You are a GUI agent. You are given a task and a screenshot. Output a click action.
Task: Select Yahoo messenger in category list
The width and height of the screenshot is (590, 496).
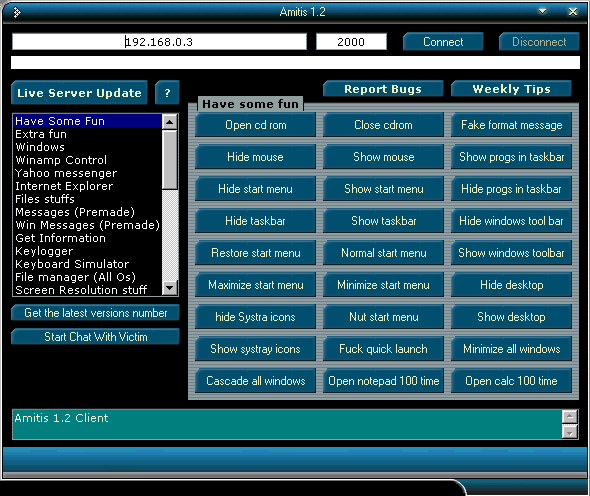pyautogui.click(x=87, y=173)
